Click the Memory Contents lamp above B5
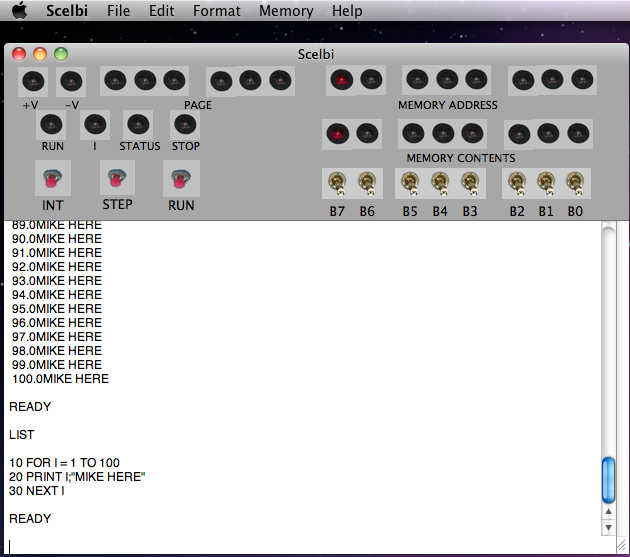This screenshot has height=557, width=630. (413, 134)
